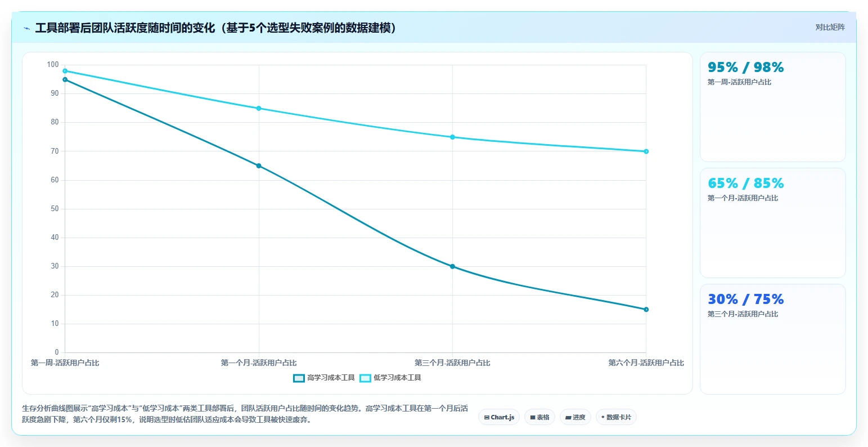868x447 pixels.
Task: Toggle the 低学习成本工具 legend entry
Action: pos(390,378)
